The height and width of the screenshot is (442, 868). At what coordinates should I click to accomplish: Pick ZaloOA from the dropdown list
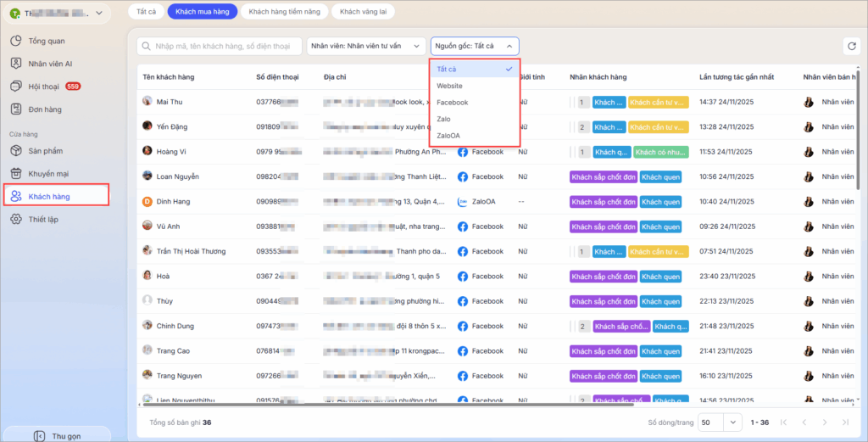[x=448, y=135]
